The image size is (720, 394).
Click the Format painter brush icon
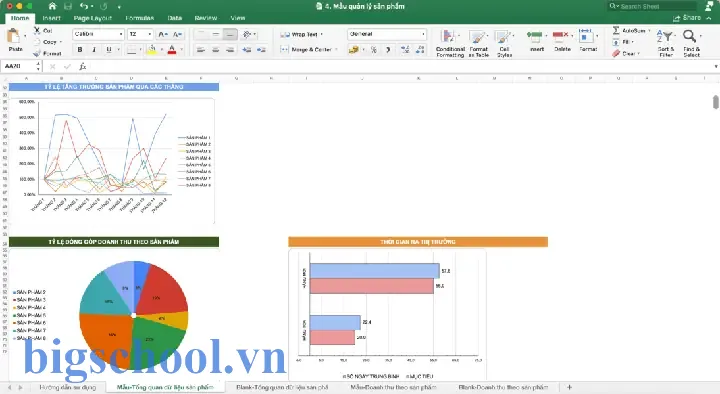[x=37, y=53]
